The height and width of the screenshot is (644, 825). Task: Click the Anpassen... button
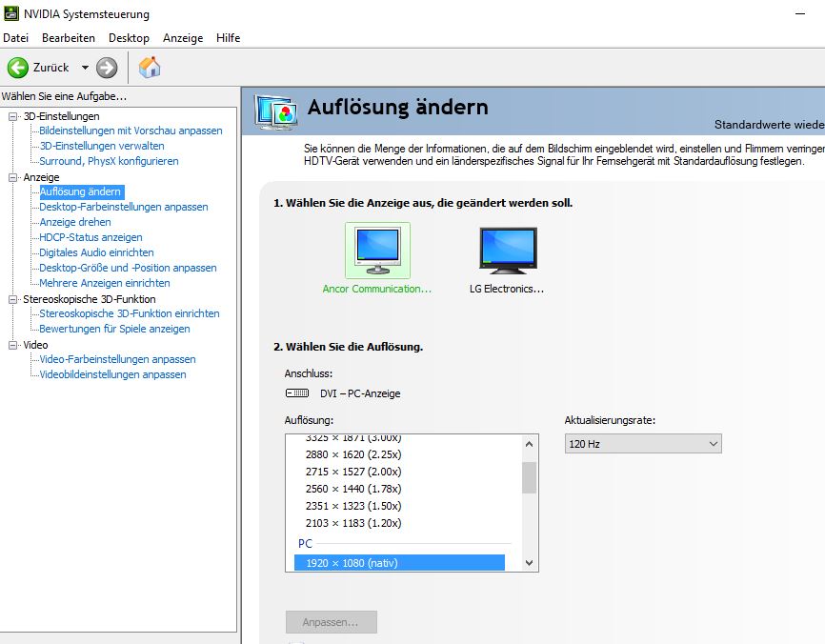point(332,622)
